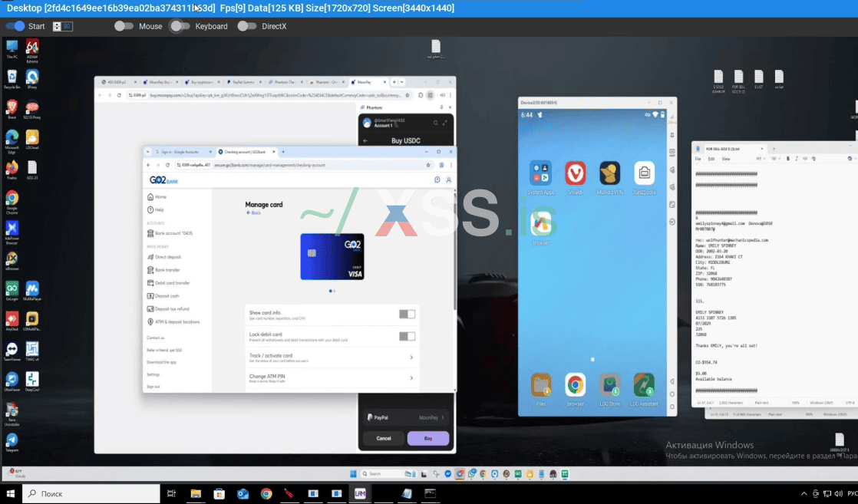Open tab search dropdown in GO2bank window
This screenshot has height=504, width=858.
tap(148, 152)
